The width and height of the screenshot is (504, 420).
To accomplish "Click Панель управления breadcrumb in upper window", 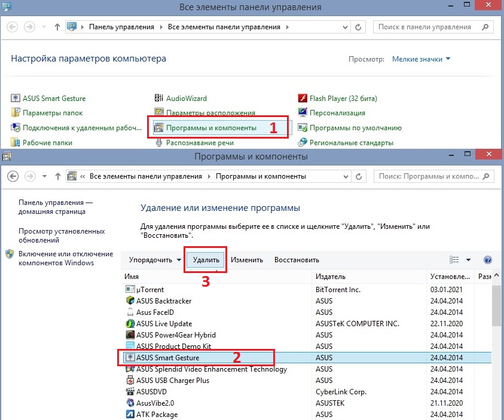I will tap(121, 27).
